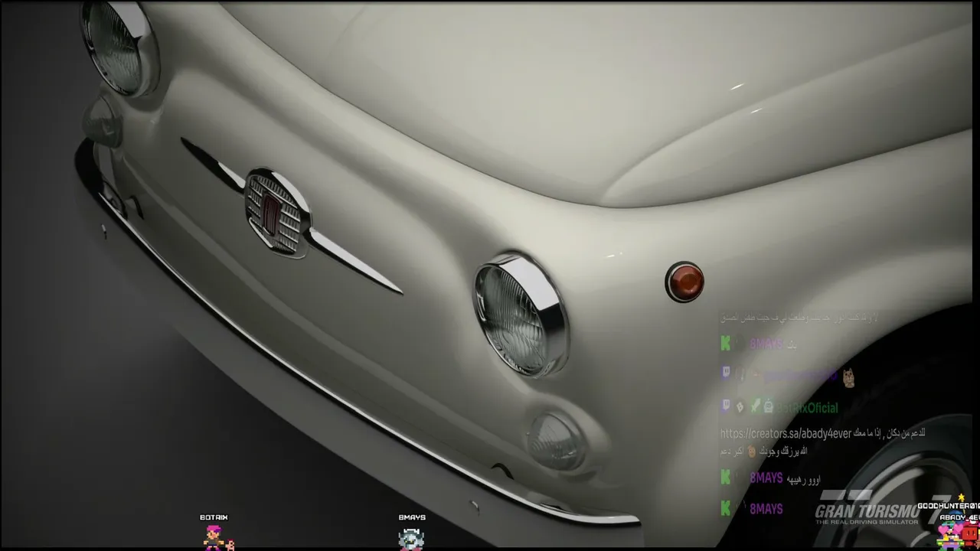
Task: Click the 8MAYS name label above the pixel character
Action: coord(412,517)
